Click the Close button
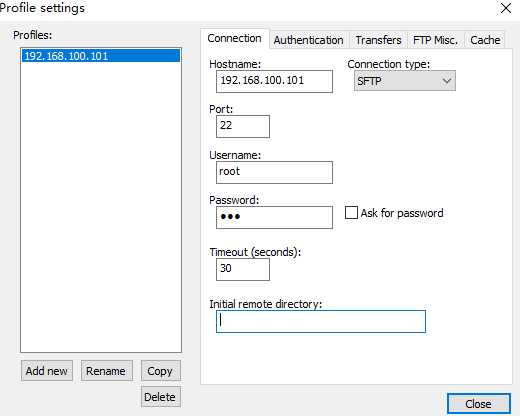Viewport: 520px width, 416px height. [478, 404]
